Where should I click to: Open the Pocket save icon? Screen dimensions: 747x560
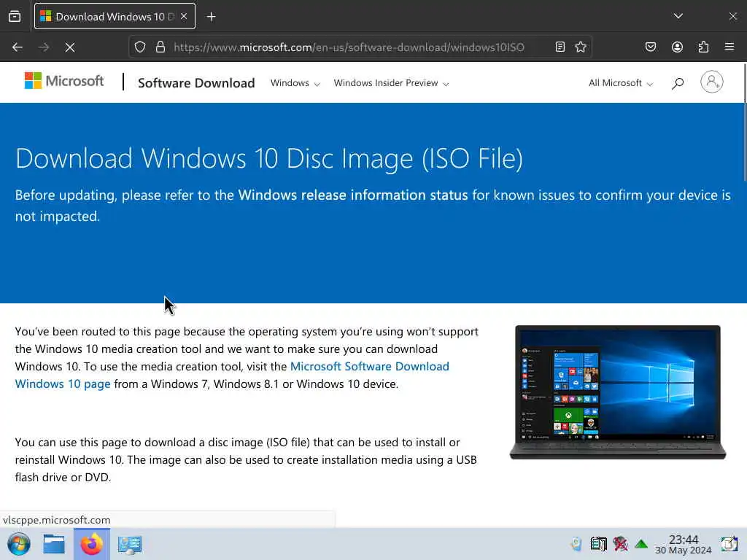pos(650,47)
